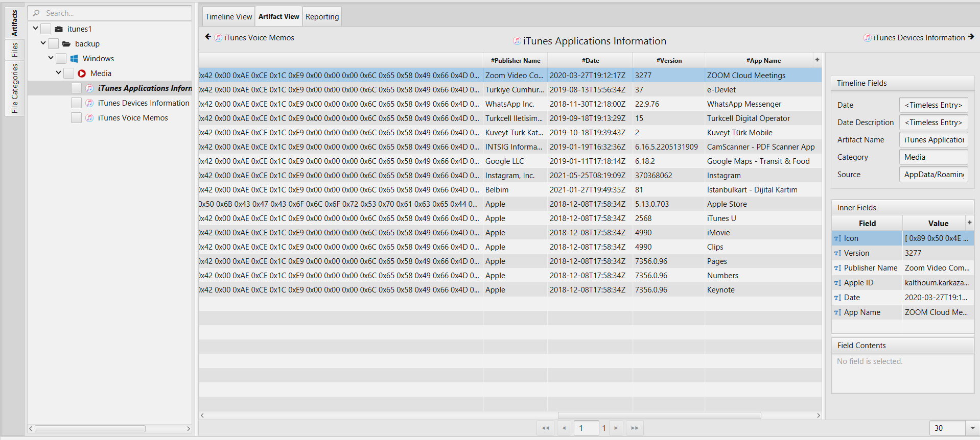
Task: Sort by #Publisher Name column header
Action: tap(515, 60)
